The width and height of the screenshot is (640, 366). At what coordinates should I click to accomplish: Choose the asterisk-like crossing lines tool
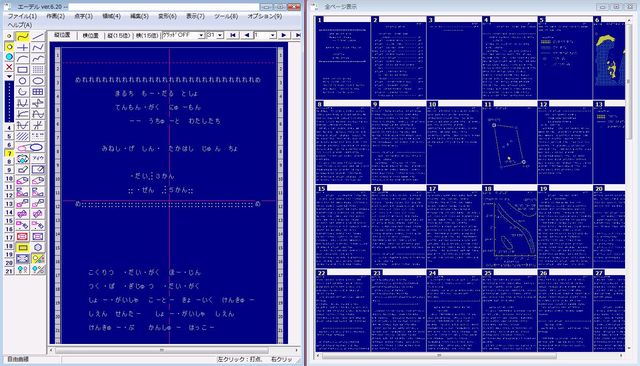(x=38, y=125)
